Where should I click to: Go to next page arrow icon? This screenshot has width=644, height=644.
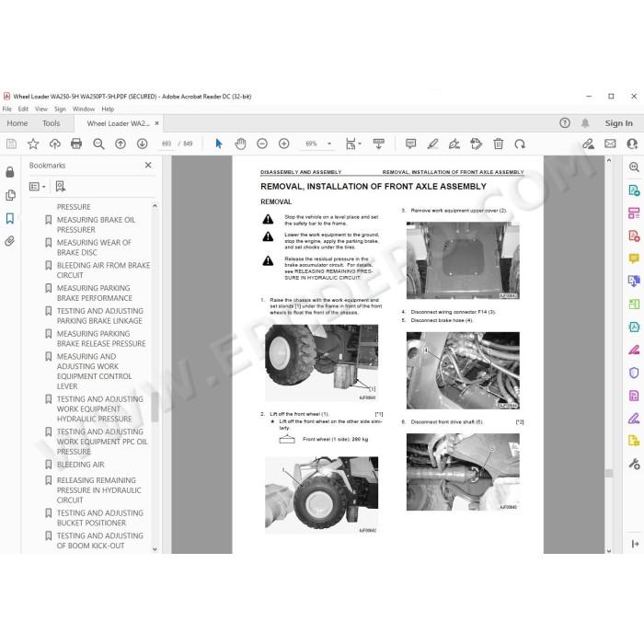142,144
